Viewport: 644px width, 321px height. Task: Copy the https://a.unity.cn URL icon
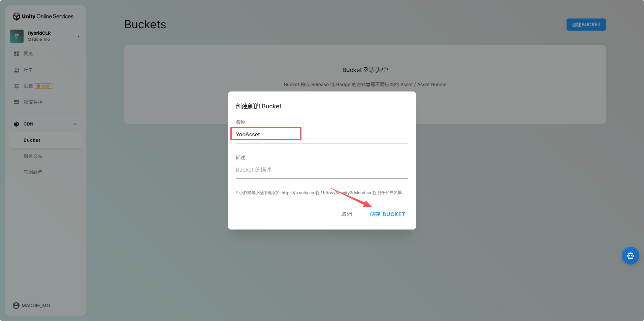coord(317,193)
